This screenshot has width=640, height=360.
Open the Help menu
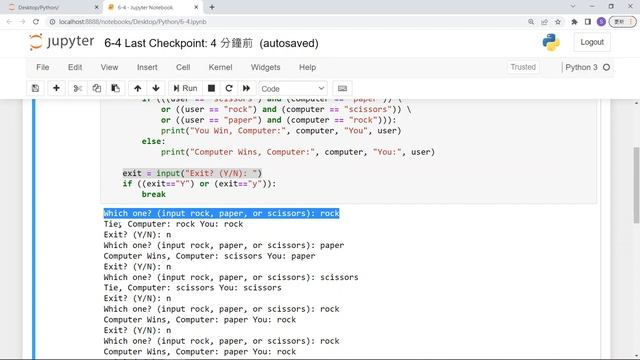pyautogui.click(x=307, y=67)
